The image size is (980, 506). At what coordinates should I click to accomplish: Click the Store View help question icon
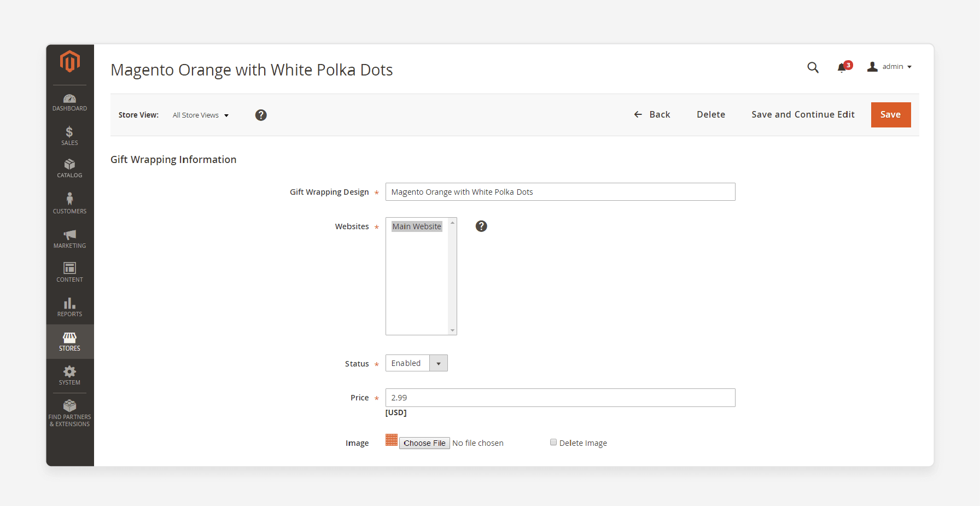coord(261,115)
